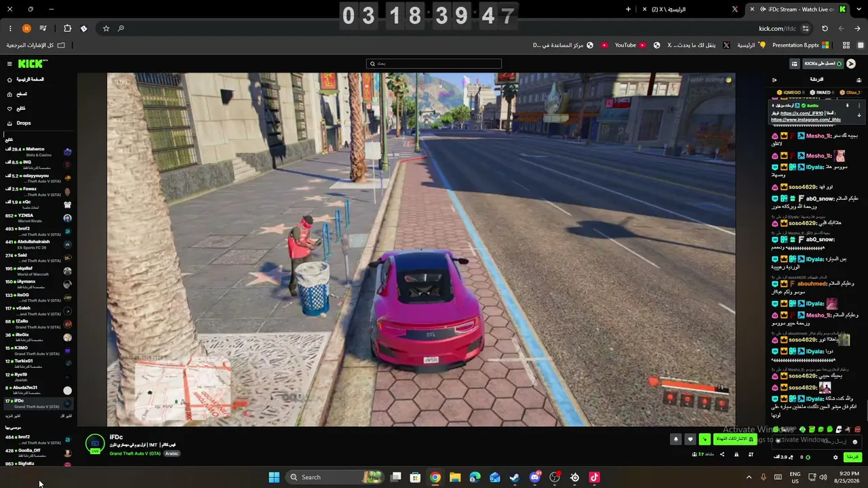Image resolution: width=868 pixels, height=488 pixels.
Task: Click the Kick user avatar button at top right
Action: point(851,64)
